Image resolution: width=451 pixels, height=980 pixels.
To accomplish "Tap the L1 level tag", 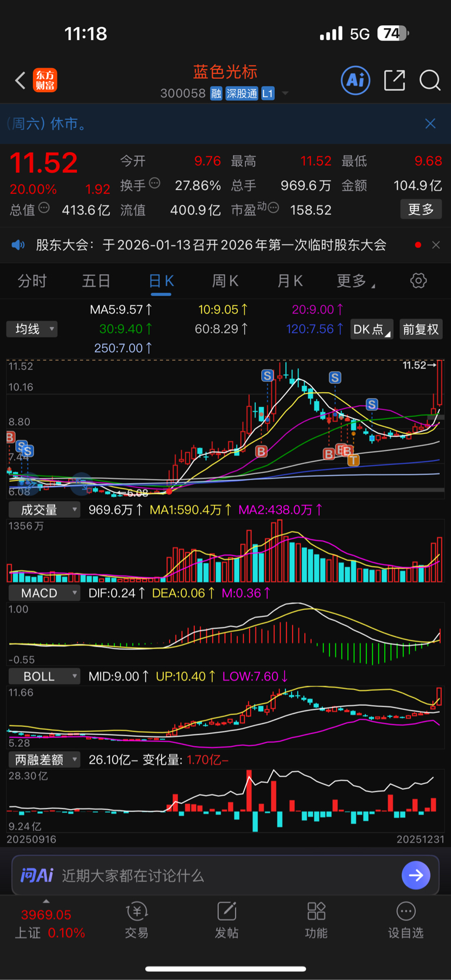I will point(268,93).
